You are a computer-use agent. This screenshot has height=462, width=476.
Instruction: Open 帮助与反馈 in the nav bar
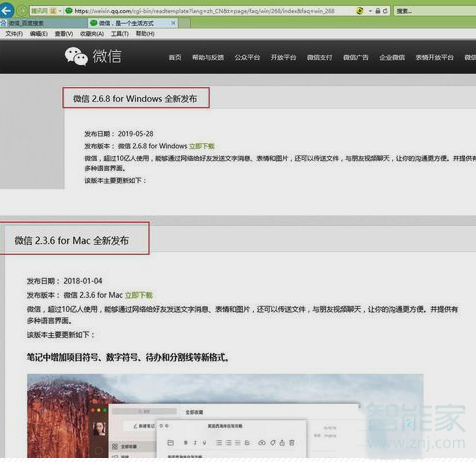click(x=208, y=57)
